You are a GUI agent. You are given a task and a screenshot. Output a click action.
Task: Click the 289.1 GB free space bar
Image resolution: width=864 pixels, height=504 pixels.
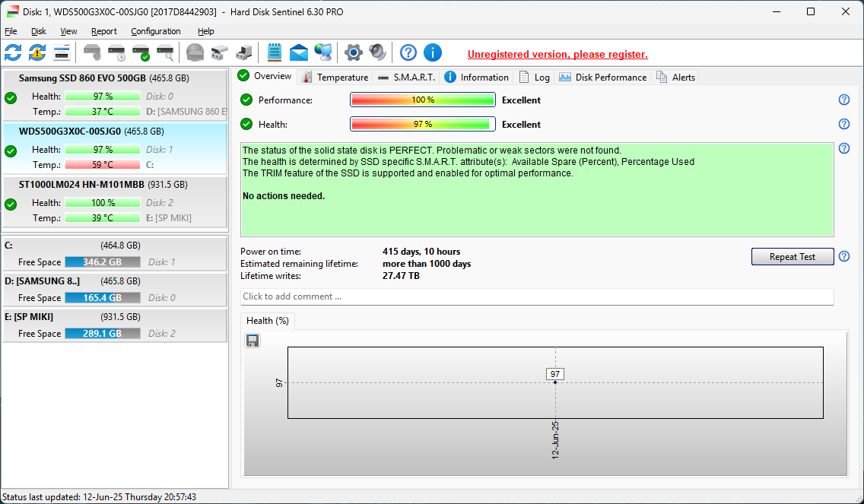103,333
